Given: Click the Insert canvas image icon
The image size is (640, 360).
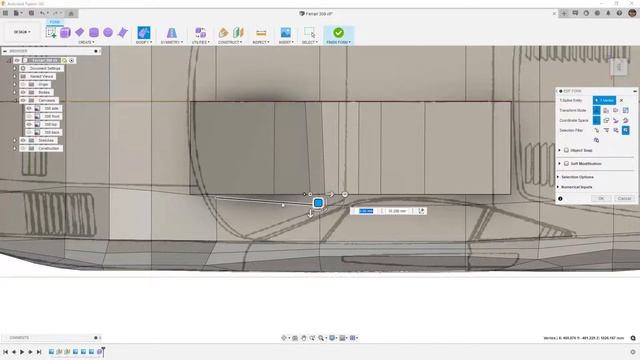Looking at the screenshot, I should 286,33.
